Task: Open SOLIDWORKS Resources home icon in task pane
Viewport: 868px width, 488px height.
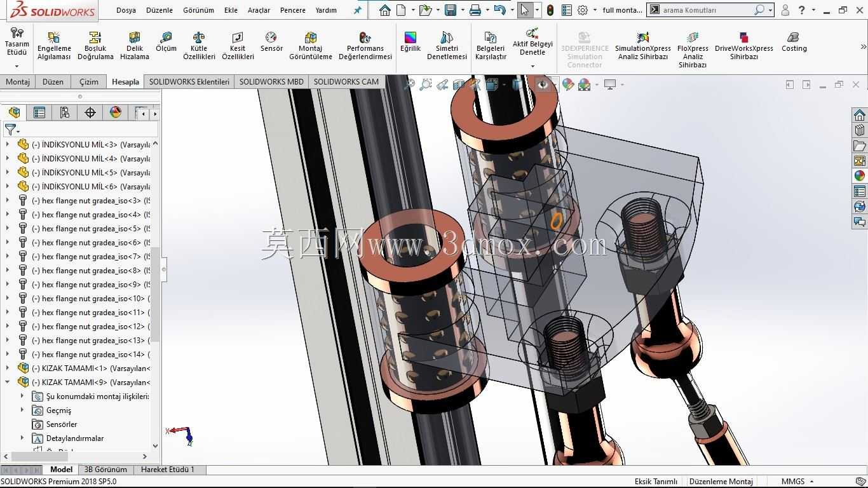Action: coord(859,115)
